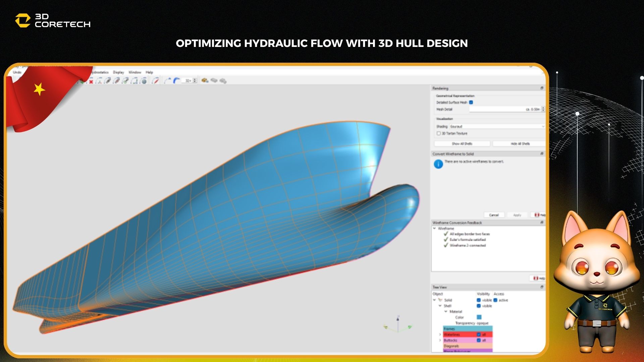This screenshot has width=644, height=362.
Task: Click the yellow solid box toolbar icon
Action: click(x=205, y=81)
